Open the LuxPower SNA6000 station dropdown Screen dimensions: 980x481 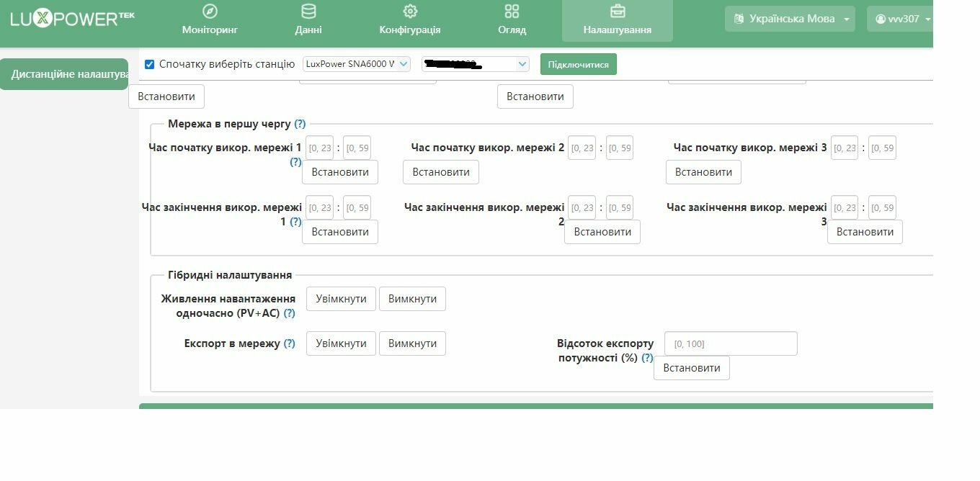357,64
